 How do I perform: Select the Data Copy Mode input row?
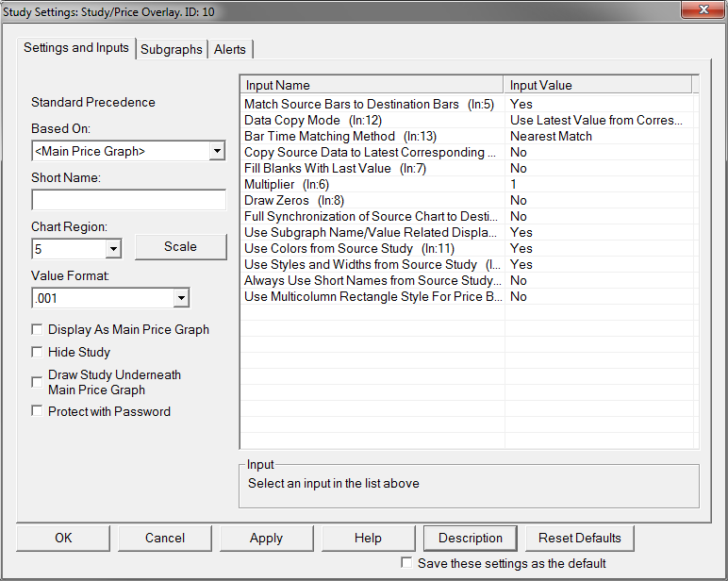point(469,121)
